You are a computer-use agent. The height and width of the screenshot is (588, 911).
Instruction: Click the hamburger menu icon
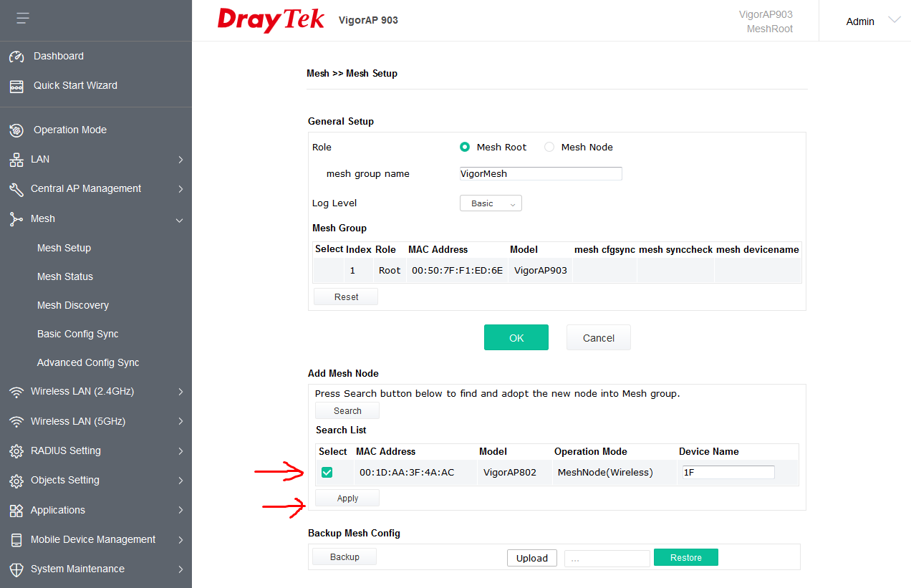point(23,19)
